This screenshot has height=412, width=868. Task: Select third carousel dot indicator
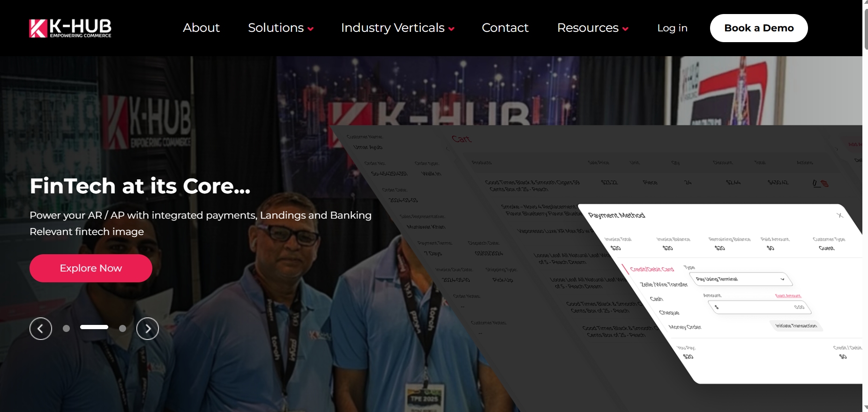coord(122,329)
